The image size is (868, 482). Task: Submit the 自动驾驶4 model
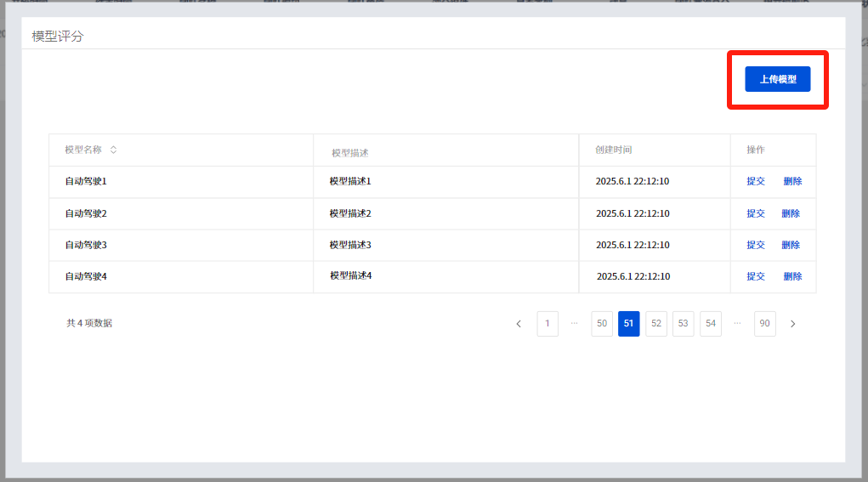coord(756,276)
